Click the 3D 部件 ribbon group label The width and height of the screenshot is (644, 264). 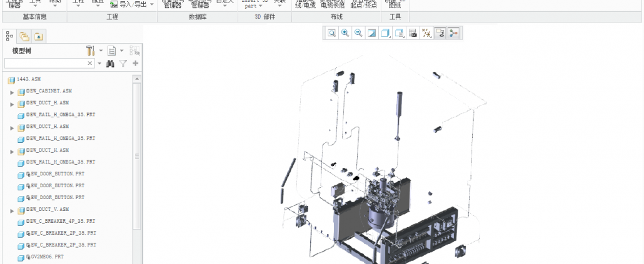pos(264,17)
